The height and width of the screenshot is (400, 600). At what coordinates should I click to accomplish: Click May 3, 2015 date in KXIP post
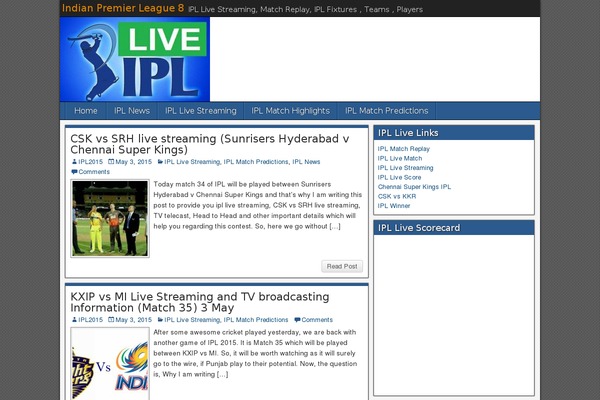[134, 320]
